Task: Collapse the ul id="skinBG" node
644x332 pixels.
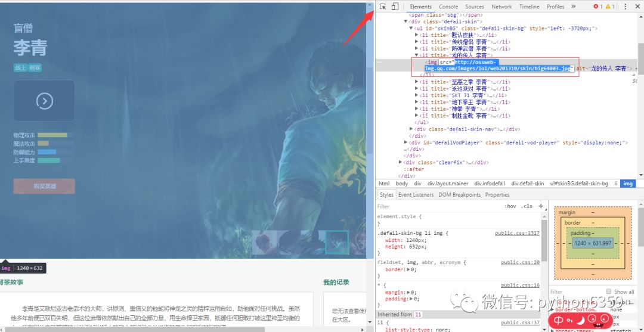Action: (x=411, y=29)
